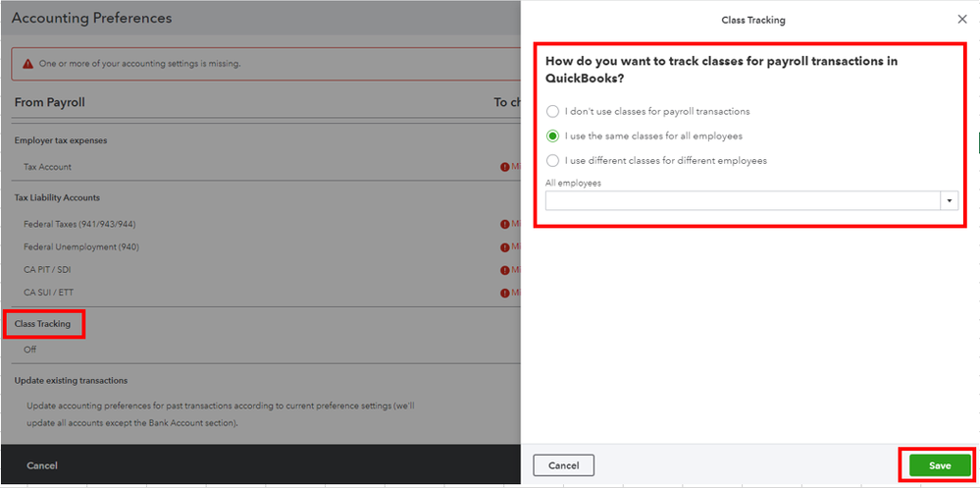Cancel the Class Tracking panel
This screenshot has height=488, width=980.
point(563,465)
